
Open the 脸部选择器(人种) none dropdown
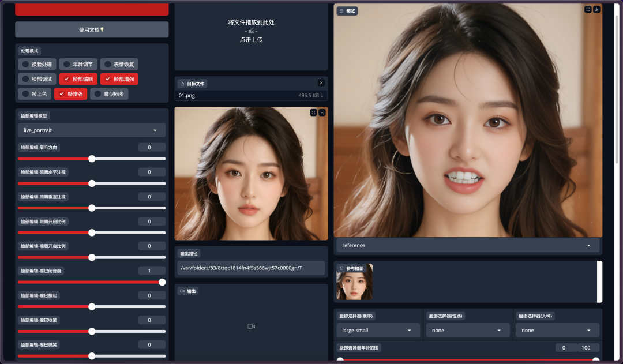coord(557,330)
